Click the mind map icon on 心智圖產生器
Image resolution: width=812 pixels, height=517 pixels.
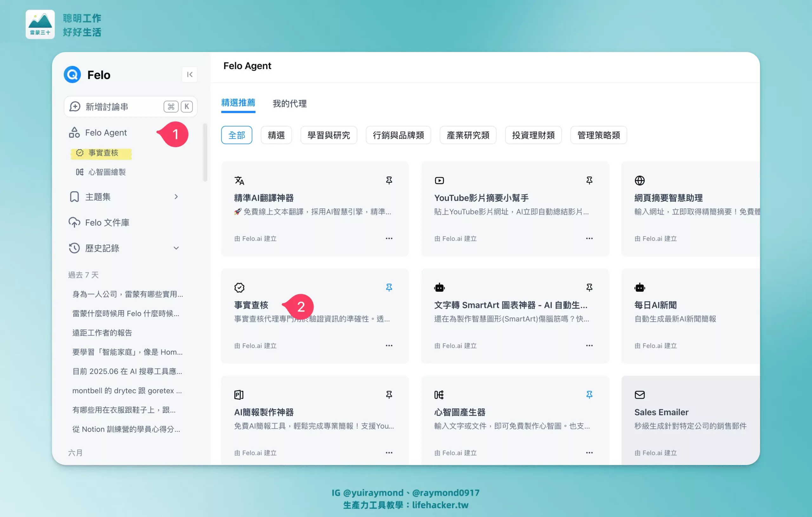coord(439,395)
